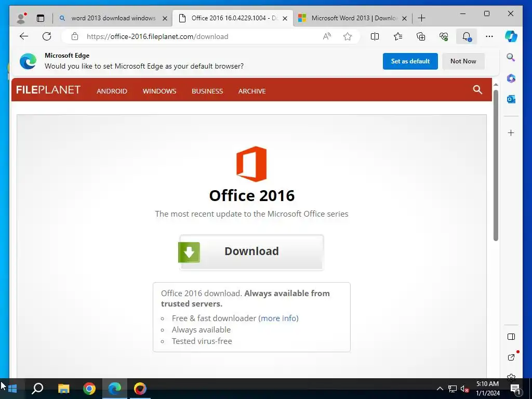Click Set as default button
The height and width of the screenshot is (399, 532).
410,61
